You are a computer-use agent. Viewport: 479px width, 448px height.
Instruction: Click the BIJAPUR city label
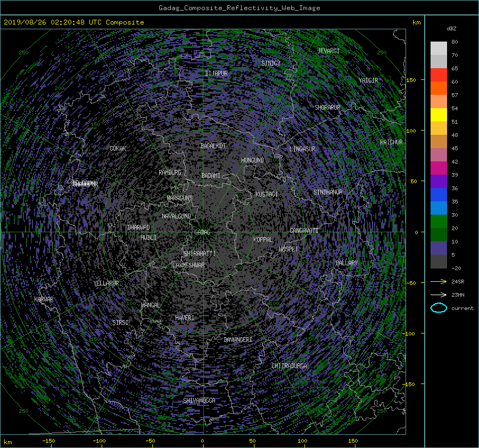(216, 74)
